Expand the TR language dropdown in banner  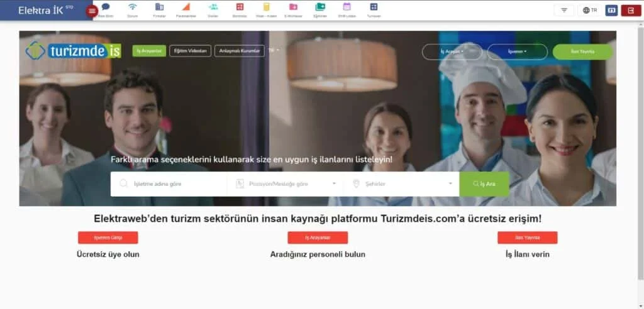[x=274, y=50]
